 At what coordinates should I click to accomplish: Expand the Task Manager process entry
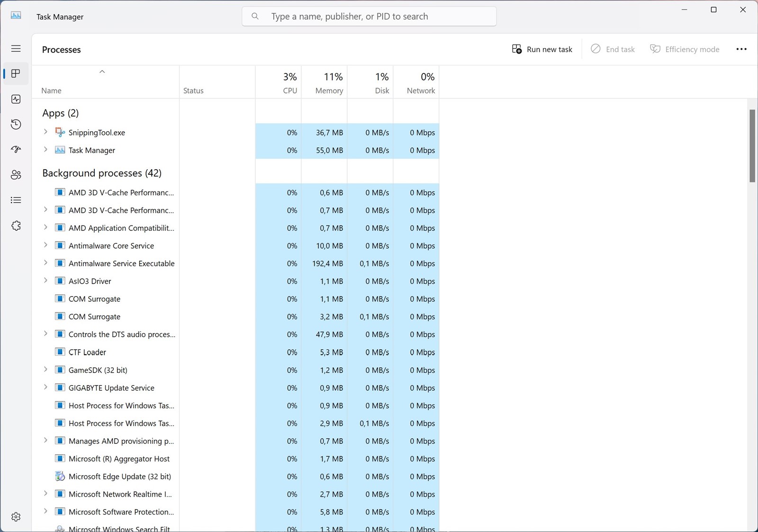pyautogui.click(x=45, y=150)
